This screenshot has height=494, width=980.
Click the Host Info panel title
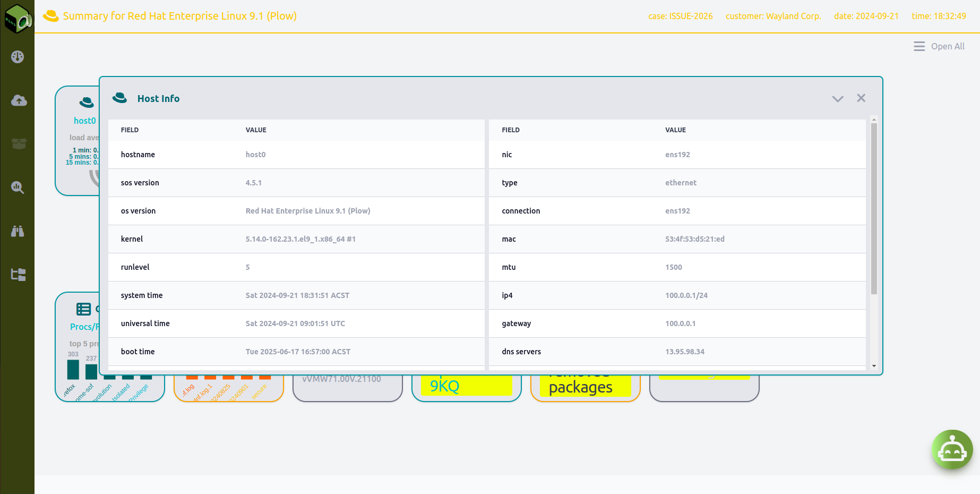(158, 99)
